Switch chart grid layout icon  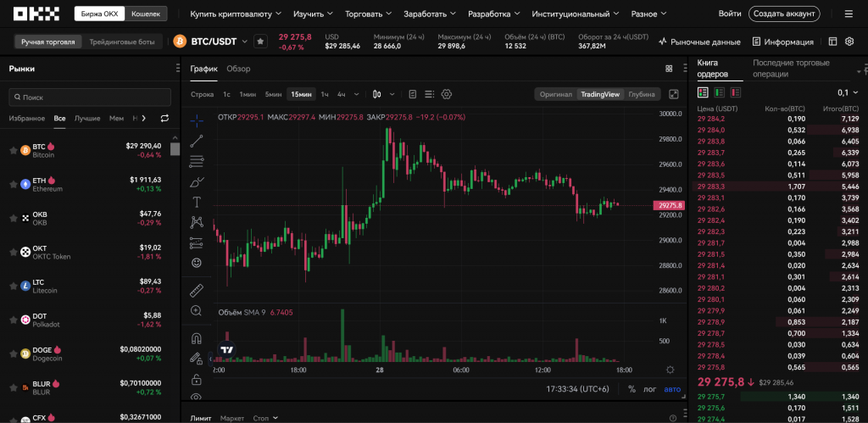tap(669, 69)
